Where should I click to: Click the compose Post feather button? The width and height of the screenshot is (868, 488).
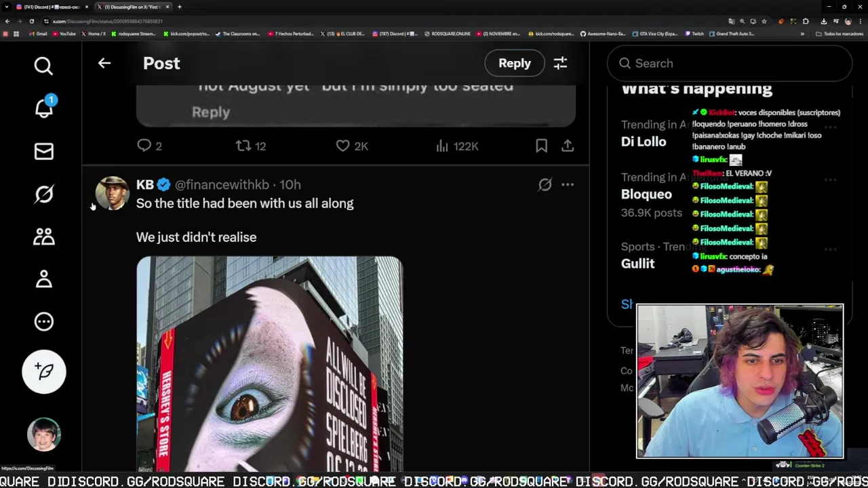(44, 371)
